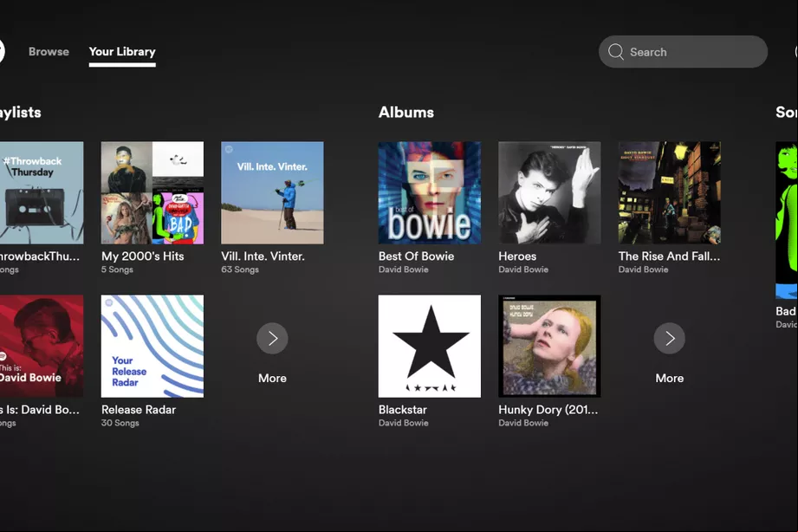Click the More label under Albums
The width and height of the screenshot is (798, 532).
coord(669,379)
